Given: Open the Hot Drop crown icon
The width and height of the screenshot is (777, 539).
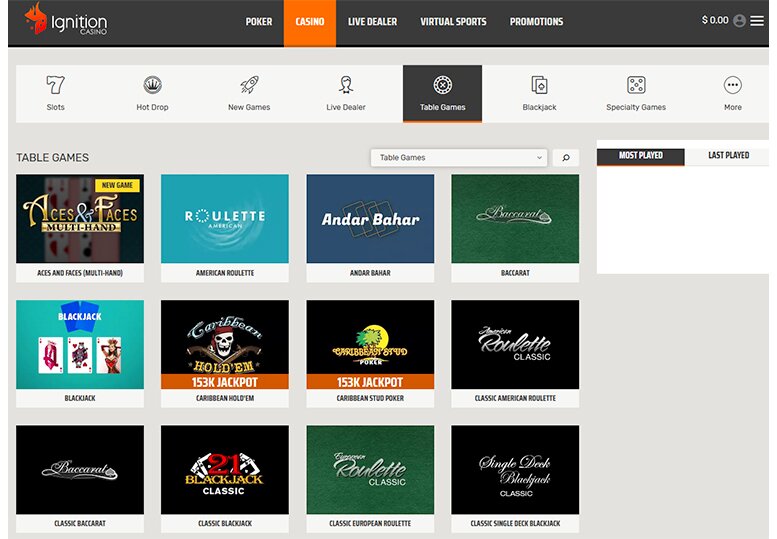Looking at the screenshot, I should pos(152,85).
